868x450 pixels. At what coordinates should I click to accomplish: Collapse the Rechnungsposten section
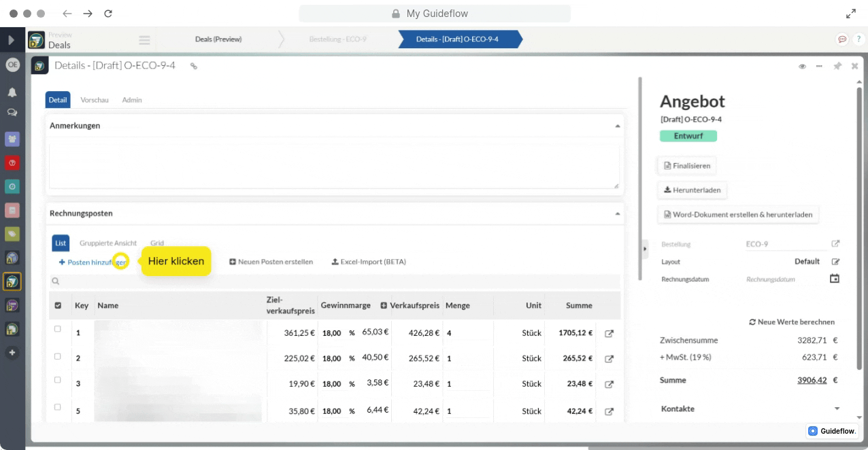pos(617,213)
